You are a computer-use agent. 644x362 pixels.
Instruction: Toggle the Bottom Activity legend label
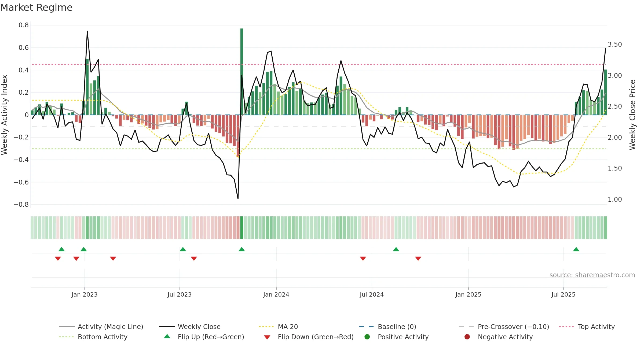[x=103, y=337]
